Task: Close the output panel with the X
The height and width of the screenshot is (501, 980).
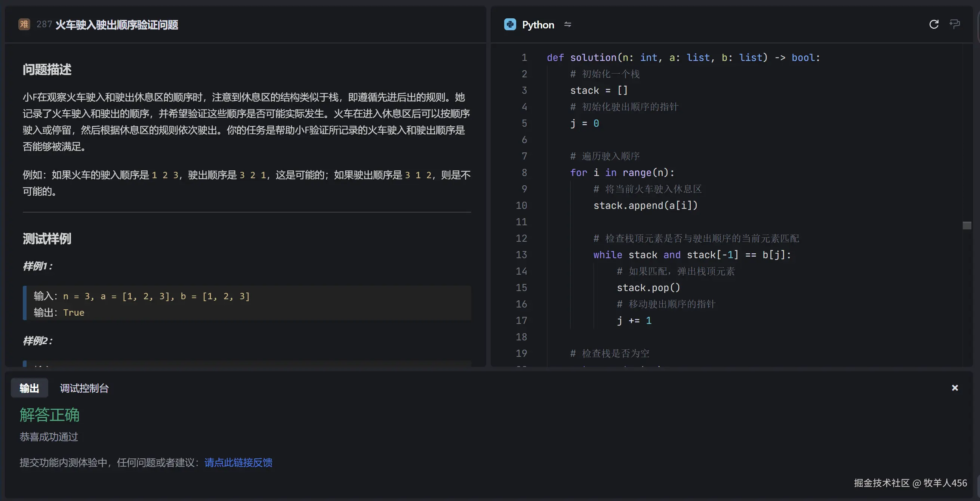Action: (x=955, y=388)
